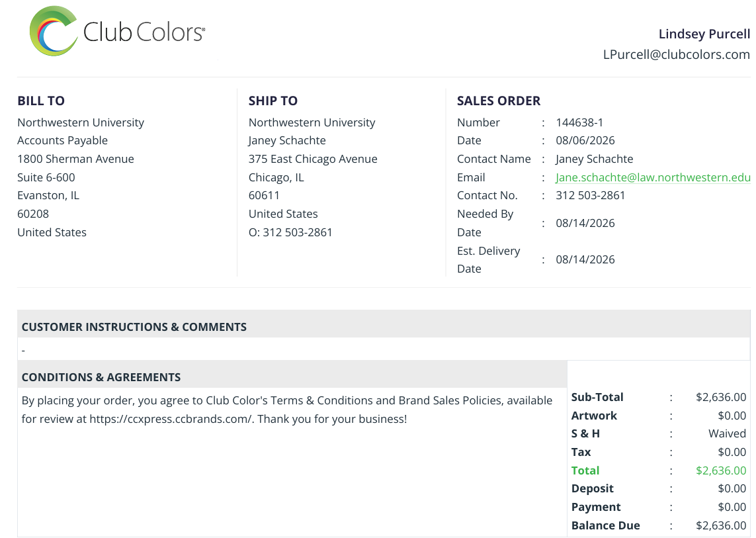Viewport: 756px width, 538px height.
Task: Select the 1800 Sherman Avenue address line
Action: point(75,159)
